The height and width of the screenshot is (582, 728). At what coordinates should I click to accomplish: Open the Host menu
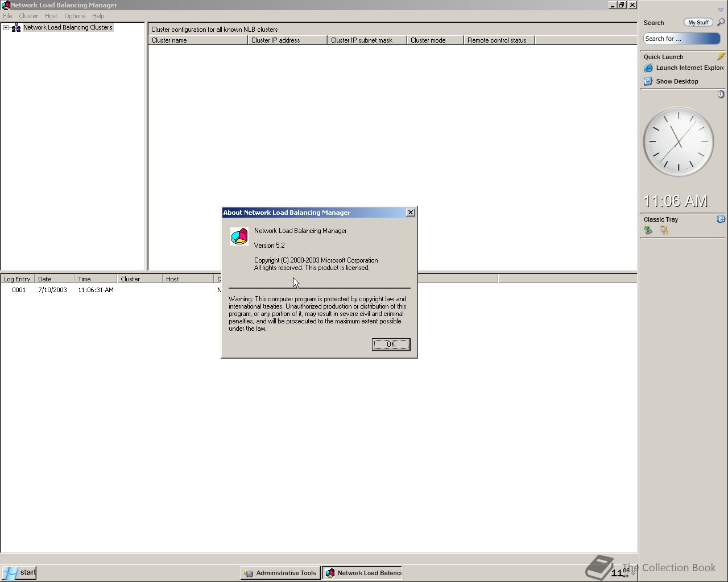51,16
